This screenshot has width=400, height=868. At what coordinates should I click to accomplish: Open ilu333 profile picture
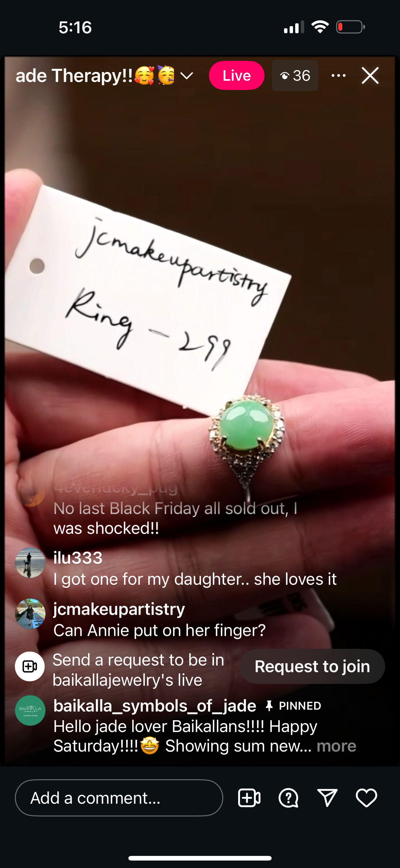tap(30, 563)
